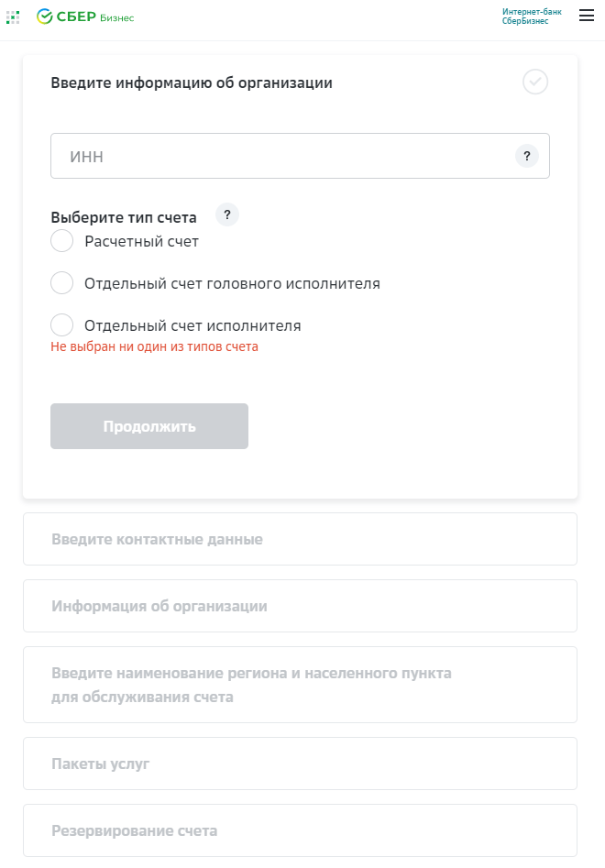This screenshot has width=605, height=868.
Task: Open the Информация об организации section
Action: click(300, 605)
